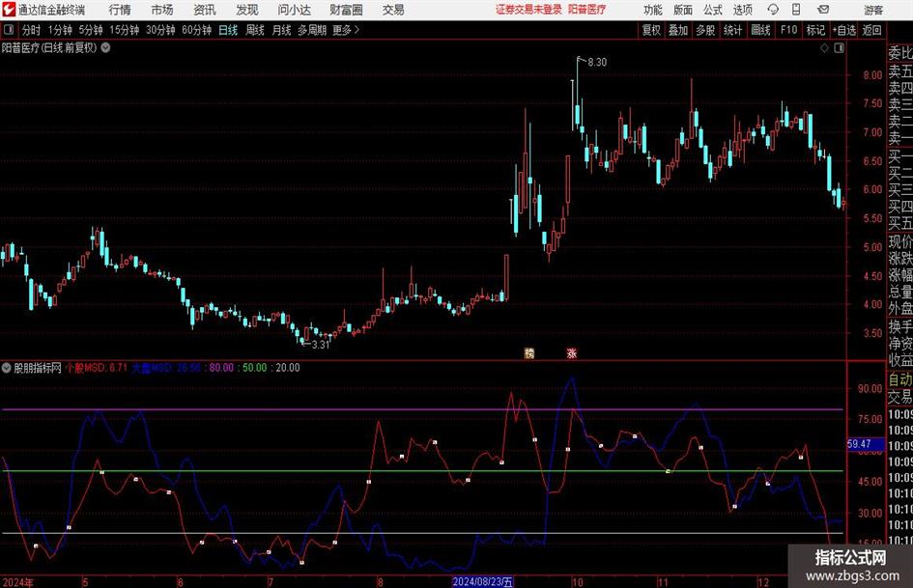Select the 多周期 tab
Image resolution: width=913 pixels, height=588 pixels.
312,30
